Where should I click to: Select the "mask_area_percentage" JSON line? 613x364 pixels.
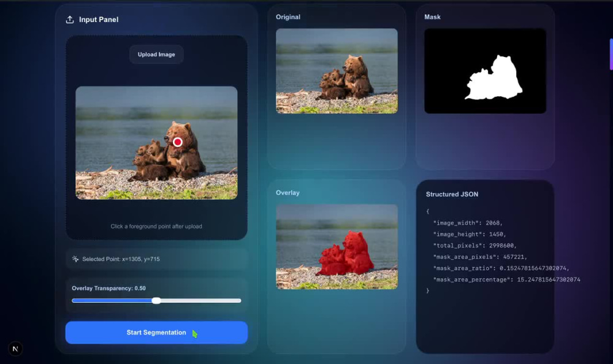507,279
